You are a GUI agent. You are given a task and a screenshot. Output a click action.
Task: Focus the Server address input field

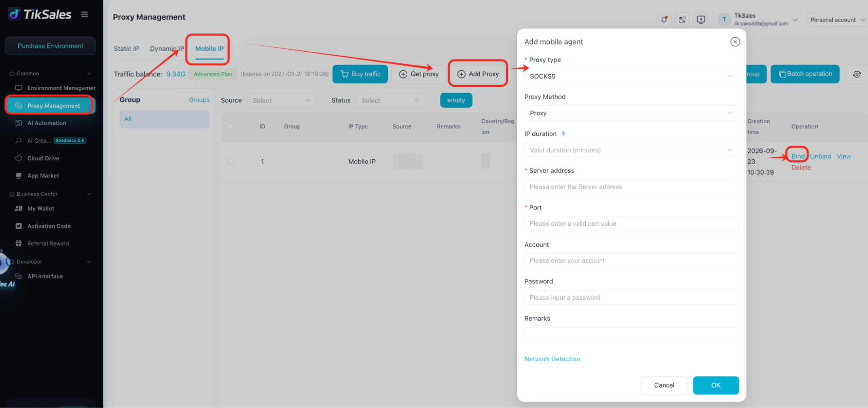pos(631,187)
